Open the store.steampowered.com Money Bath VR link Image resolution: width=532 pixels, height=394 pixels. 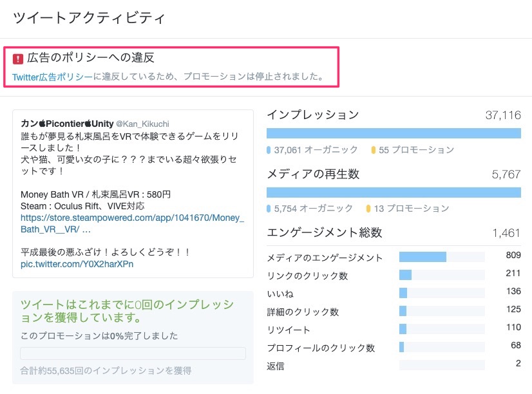pos(132,223)
